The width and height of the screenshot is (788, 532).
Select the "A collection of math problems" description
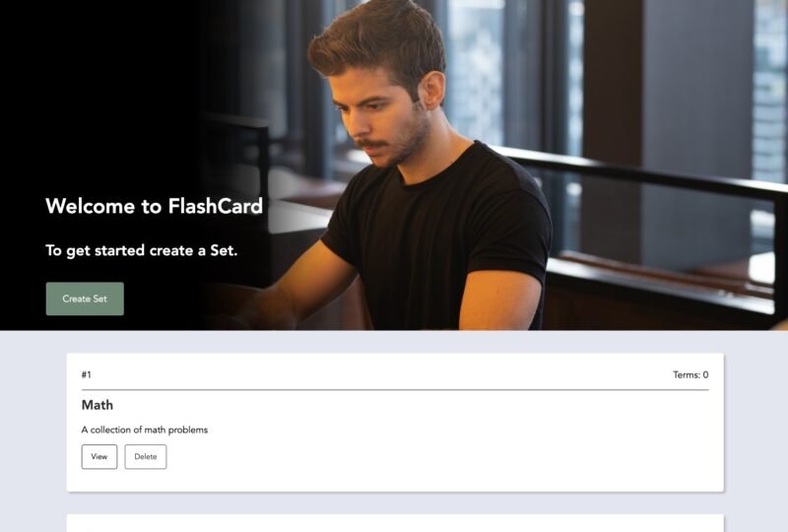point(145,430)
